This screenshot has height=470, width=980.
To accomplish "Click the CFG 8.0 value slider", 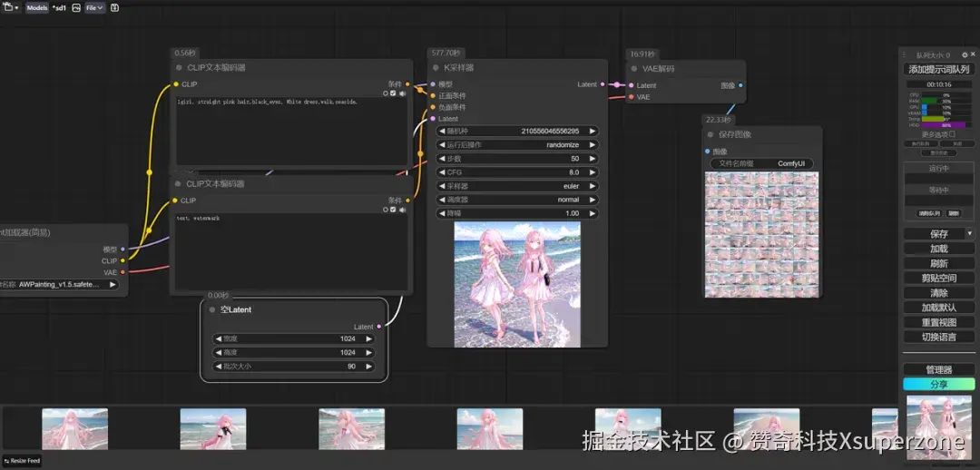I will point(517,172).
